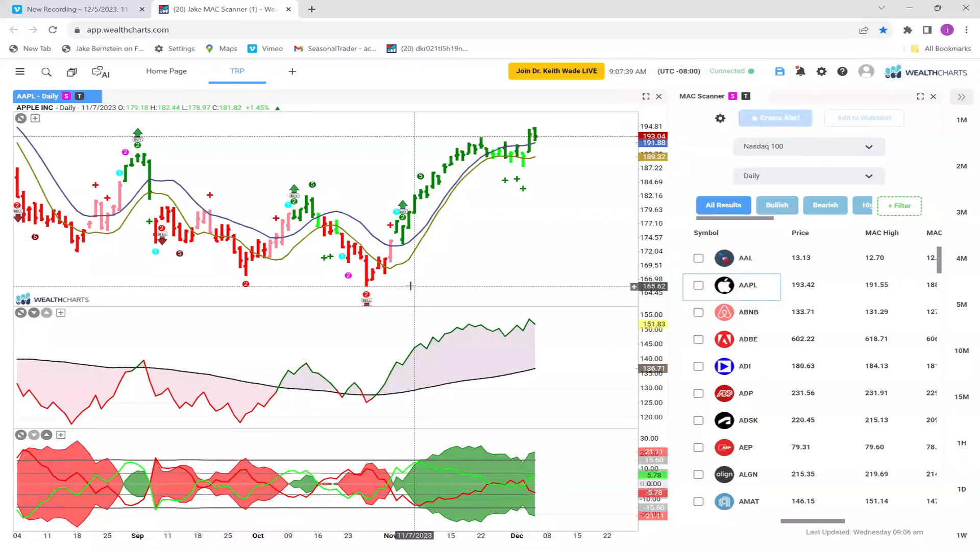This screenshot has width=980, height=551.
Task: Check the ADI row checkbox
Action: (x=698, y=366)
